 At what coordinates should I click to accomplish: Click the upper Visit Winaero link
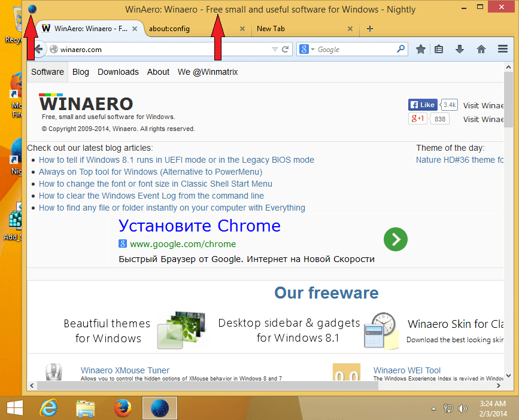click(x=483, y=105)
